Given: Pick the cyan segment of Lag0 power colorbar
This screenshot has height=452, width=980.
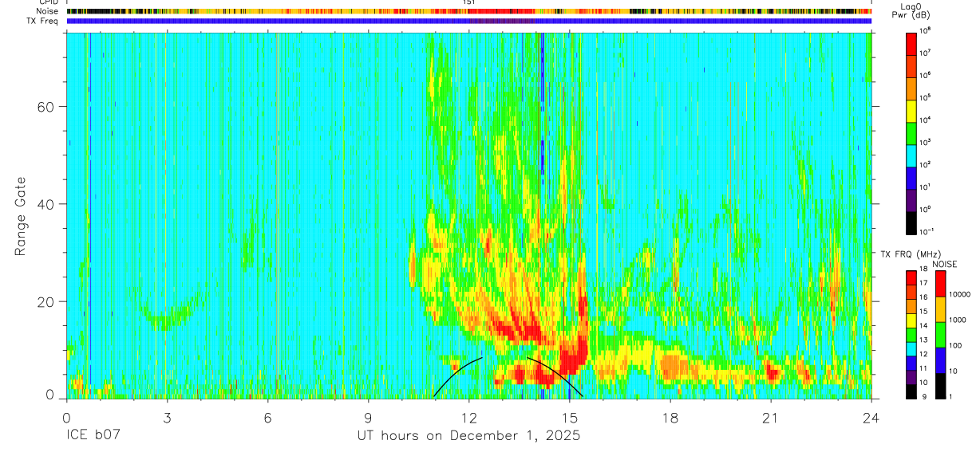Looking at the screenshot, I should (x=911, y=155).
